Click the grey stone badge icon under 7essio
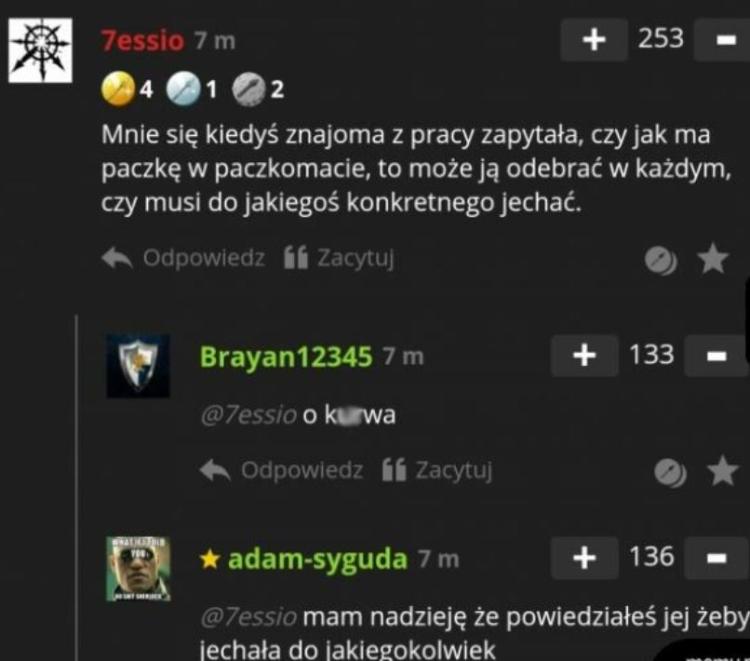 click(x=248, y=89)
